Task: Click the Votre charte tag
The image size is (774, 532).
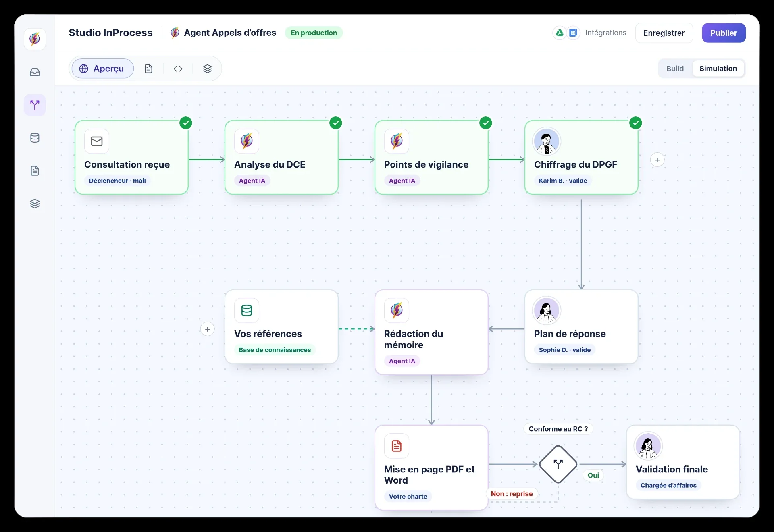Action: 408,497
